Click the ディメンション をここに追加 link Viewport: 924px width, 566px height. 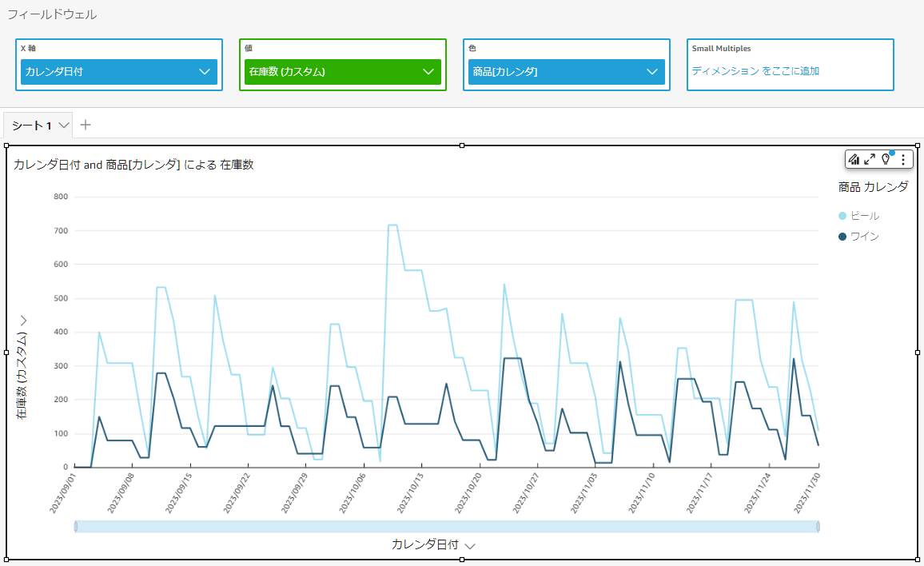pyautogui.click(x=755, y=70)
